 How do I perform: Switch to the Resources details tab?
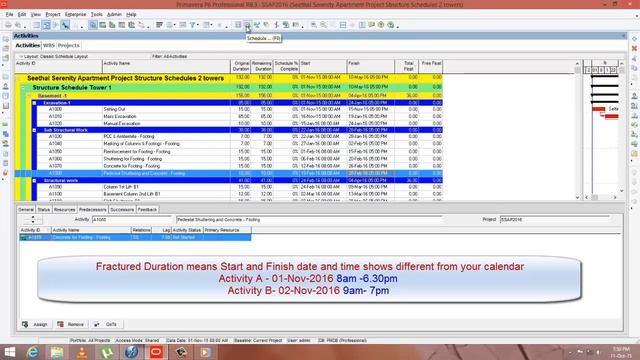point(64,209)
